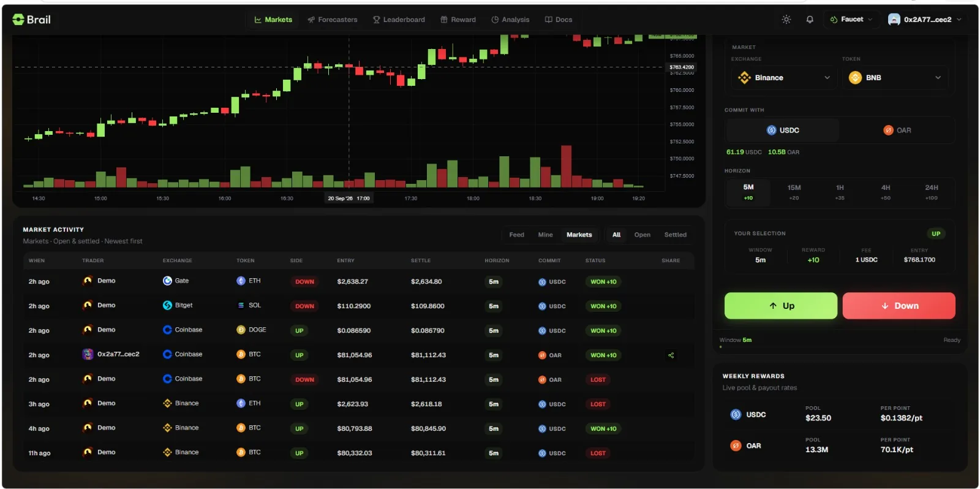The height and width of the screenshot is (489, 980).
Task: Click the Bitget exchange icon in activity table
Action: click(167, 305)
